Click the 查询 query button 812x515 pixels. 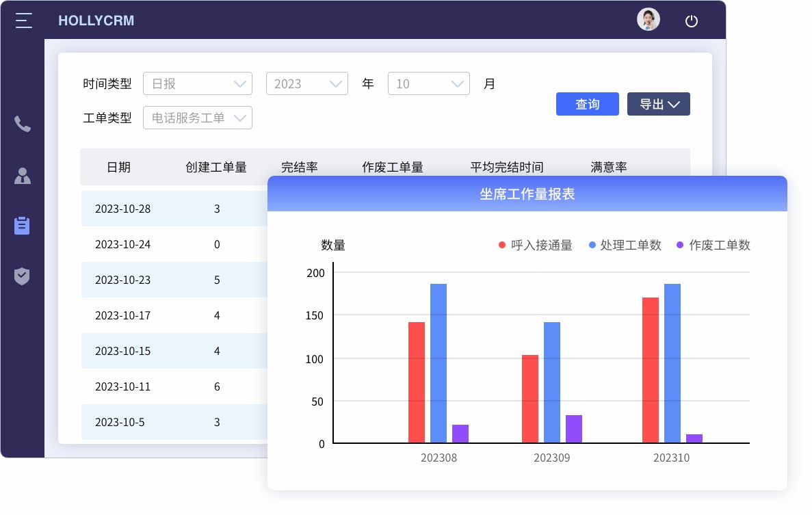click(x=587, y=104)
